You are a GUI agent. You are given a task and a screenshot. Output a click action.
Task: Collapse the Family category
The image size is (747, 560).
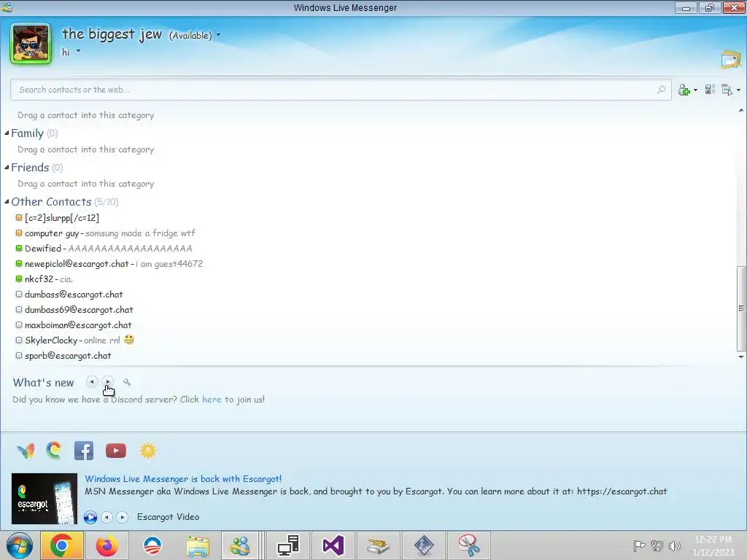7,133
